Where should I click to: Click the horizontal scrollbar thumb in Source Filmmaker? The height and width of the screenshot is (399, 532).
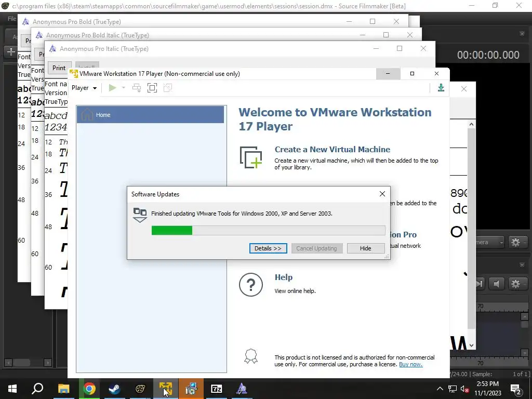coord(22,362)
